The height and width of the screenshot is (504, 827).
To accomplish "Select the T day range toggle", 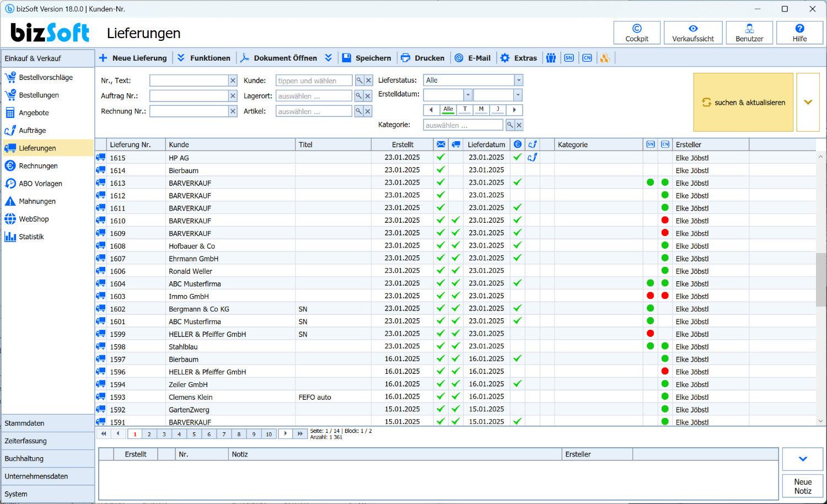I will pos(465,110).
